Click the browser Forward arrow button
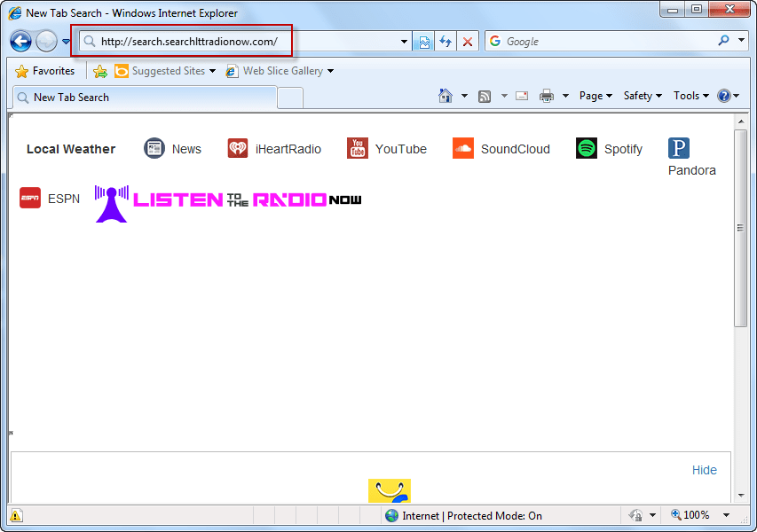 [47, 42]
